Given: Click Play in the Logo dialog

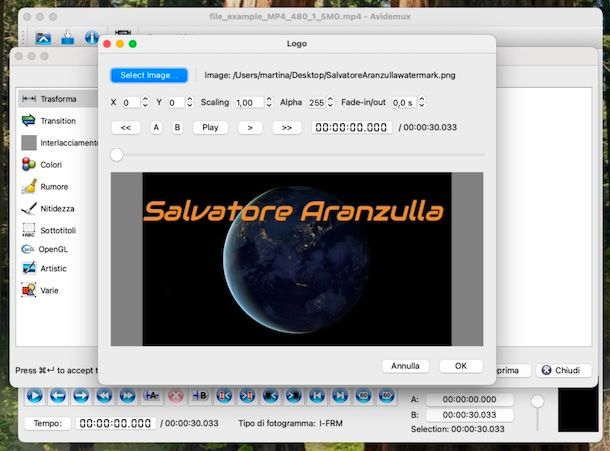Looking at the screenshot, I should click(210, 127).
